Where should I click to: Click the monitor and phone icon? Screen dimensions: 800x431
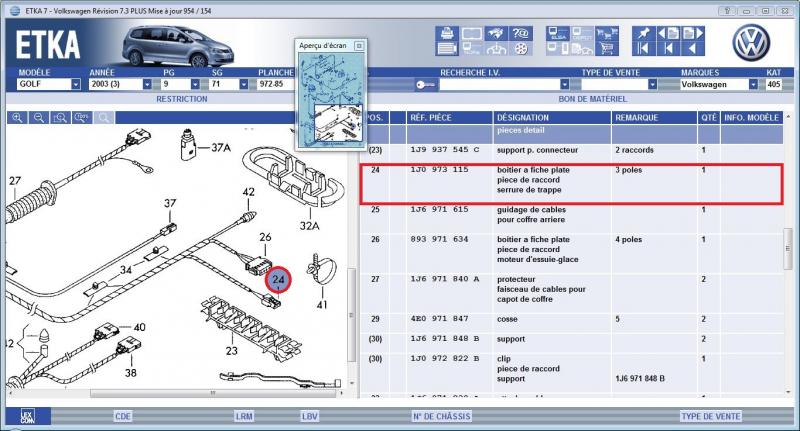click(x=558, y=49)
